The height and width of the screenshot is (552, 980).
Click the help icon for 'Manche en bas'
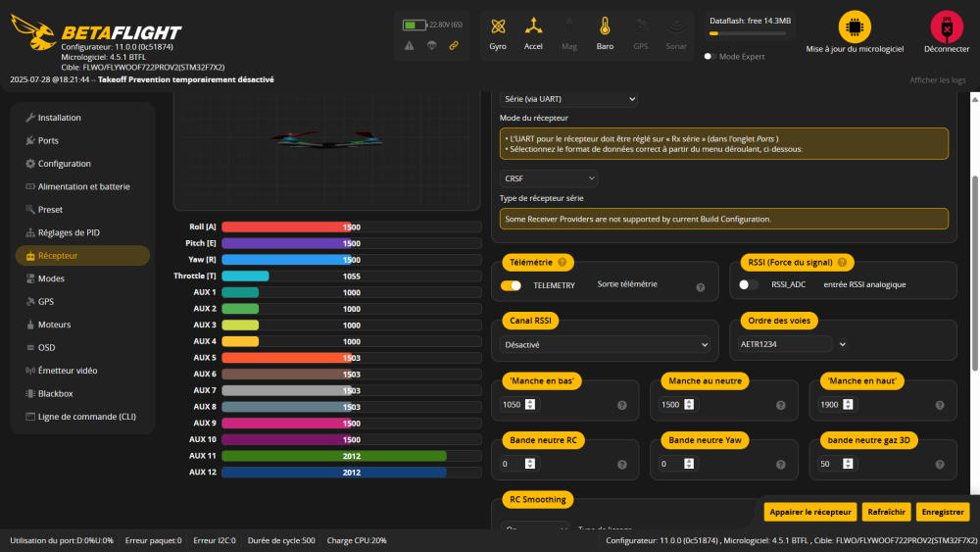coord(621,405)
